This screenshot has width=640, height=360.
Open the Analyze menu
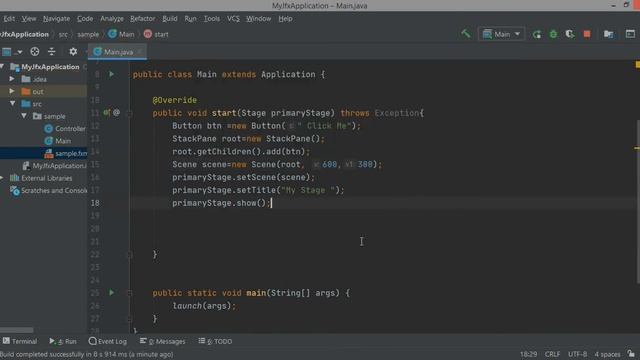point(112,19)
